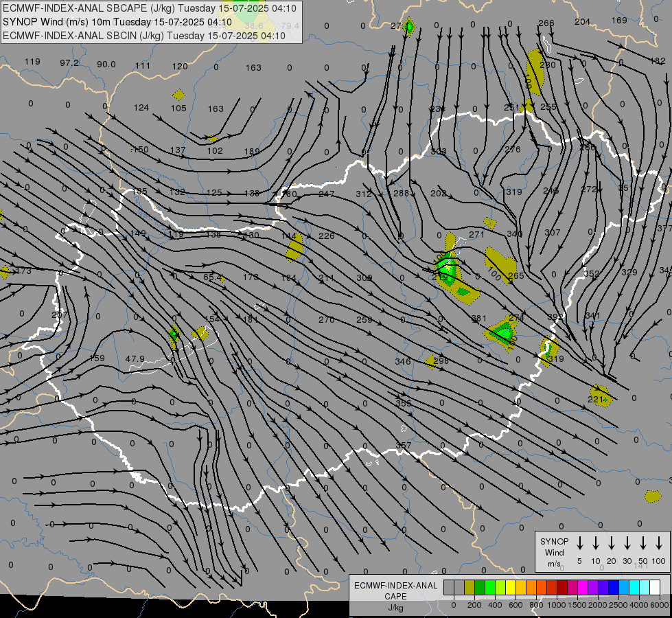Viewport: 672px width, 618px height.
Task: Click the 100 m/s wind arrow in legend
Action: [x=659, y=543]
